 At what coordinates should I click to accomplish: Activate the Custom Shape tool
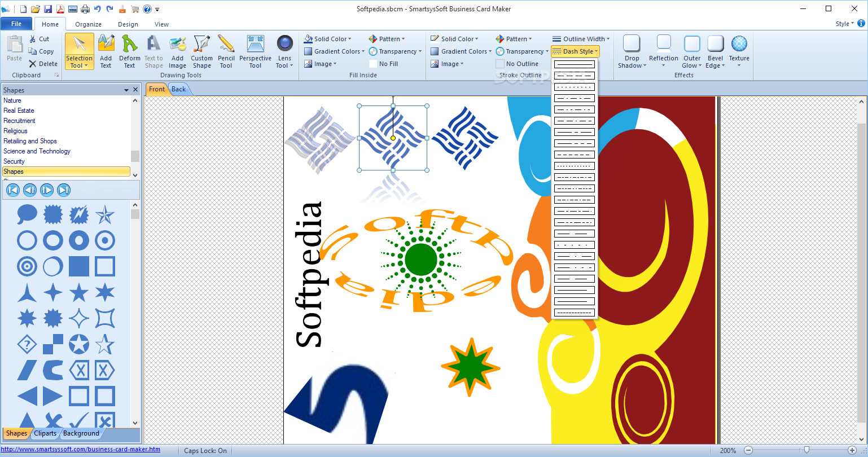[x=201, y=51]
